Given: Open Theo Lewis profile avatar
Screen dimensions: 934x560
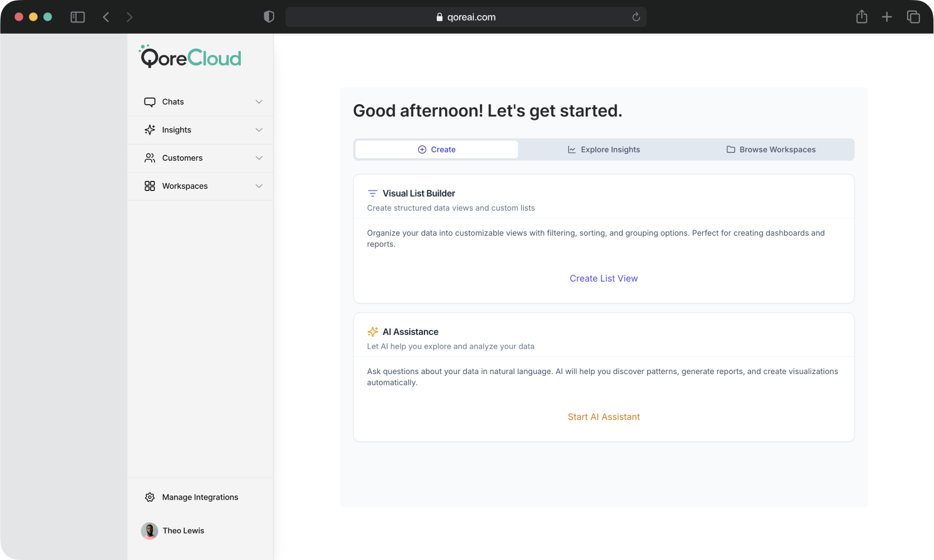Looking at the screenshot, I should click(x=150, y=531).
